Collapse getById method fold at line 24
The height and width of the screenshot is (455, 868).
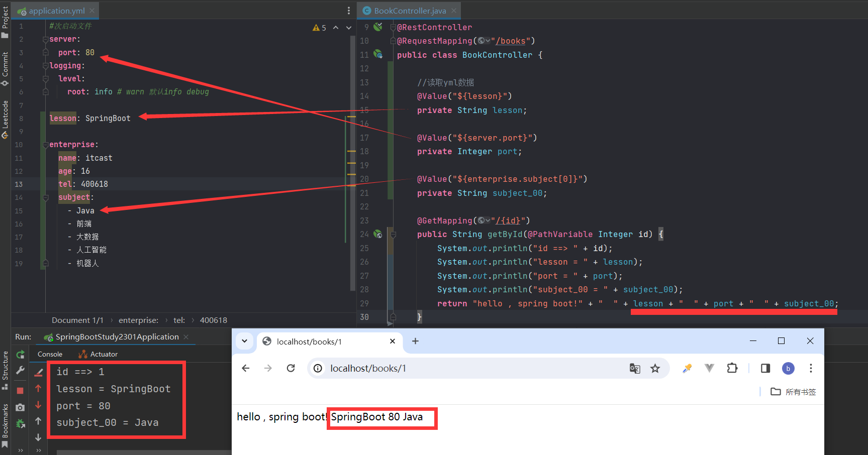[393, 235]
